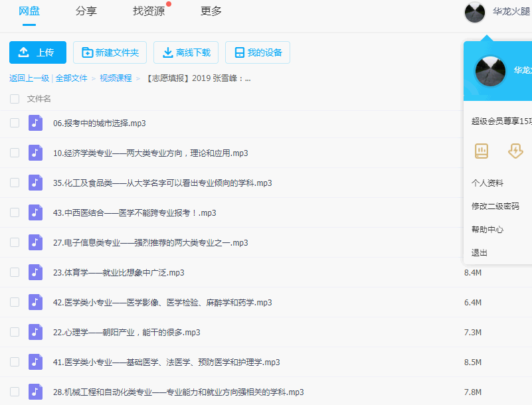The width and height of the screenshot is (532, 405).
Task: Click the current folder 【志愿填报】2019 张雪峰 breadcrumb
Action: click(198, 78)
